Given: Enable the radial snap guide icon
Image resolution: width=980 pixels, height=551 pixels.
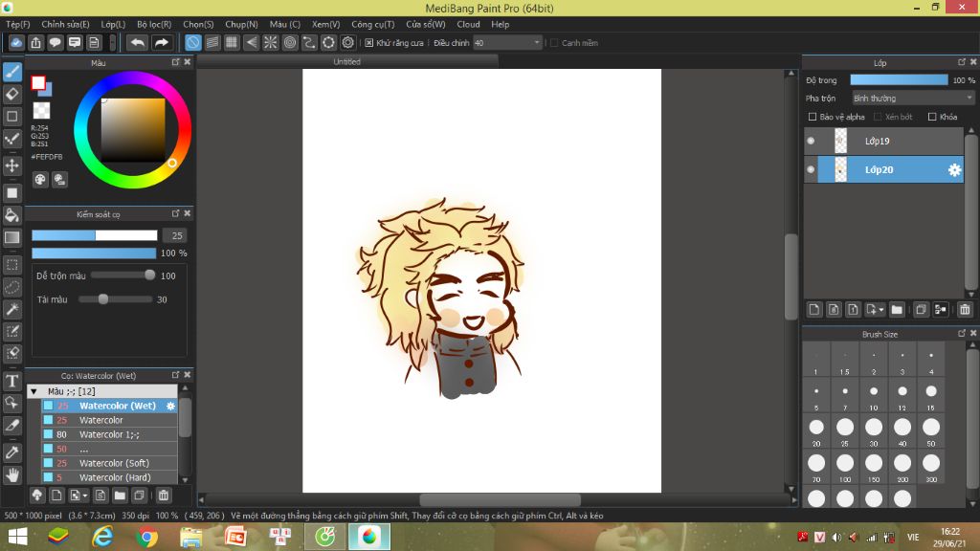Looking at the screenshot, I should pos(270,42).
